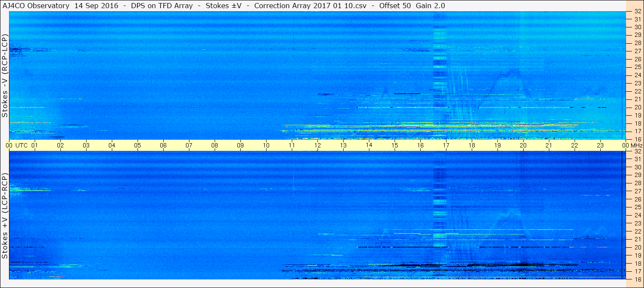The height and width of the screenshot is (288, 644).
Task: Select the 13 hour marker on the time axis
Action: tap(343, 145)
